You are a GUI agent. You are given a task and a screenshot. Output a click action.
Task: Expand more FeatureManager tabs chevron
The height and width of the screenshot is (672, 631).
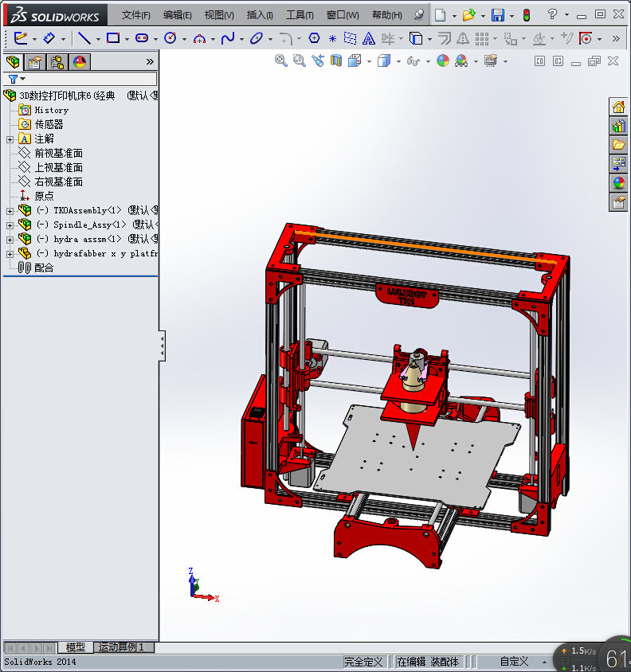[150, 62]
